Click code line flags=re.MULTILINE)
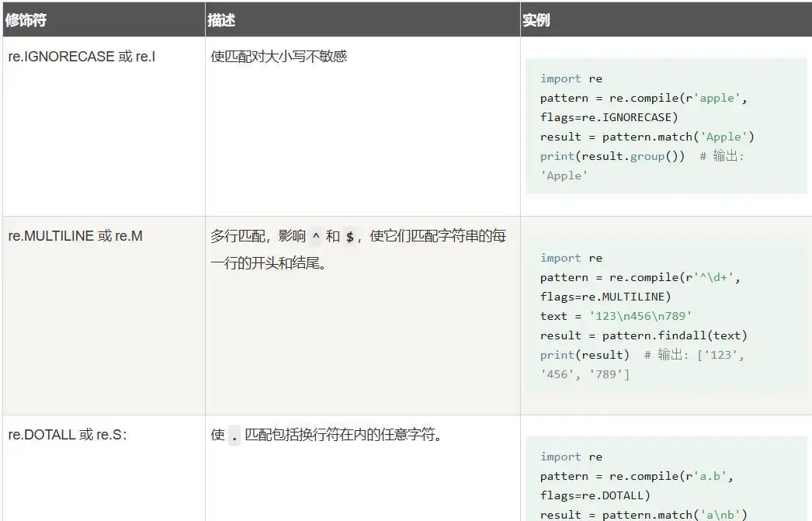The image size is (812, 521). click(606, 297)
